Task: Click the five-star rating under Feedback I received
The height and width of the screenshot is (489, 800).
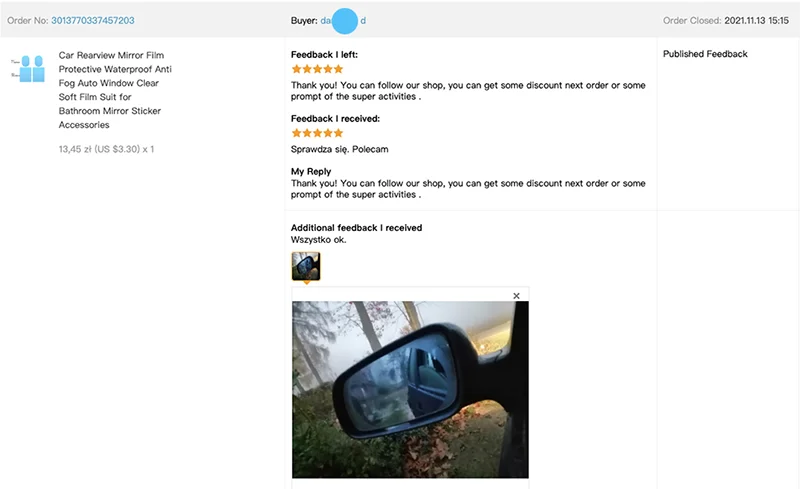Action: (x=317, y=133)
